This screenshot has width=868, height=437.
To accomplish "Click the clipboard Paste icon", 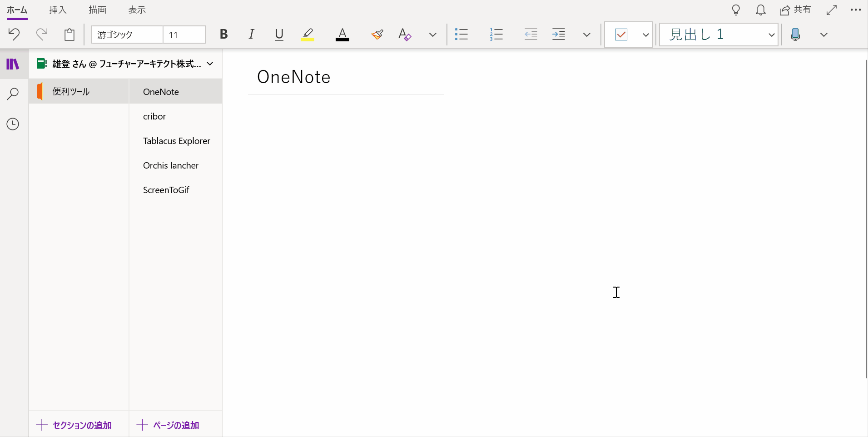I will click(69, 35).
